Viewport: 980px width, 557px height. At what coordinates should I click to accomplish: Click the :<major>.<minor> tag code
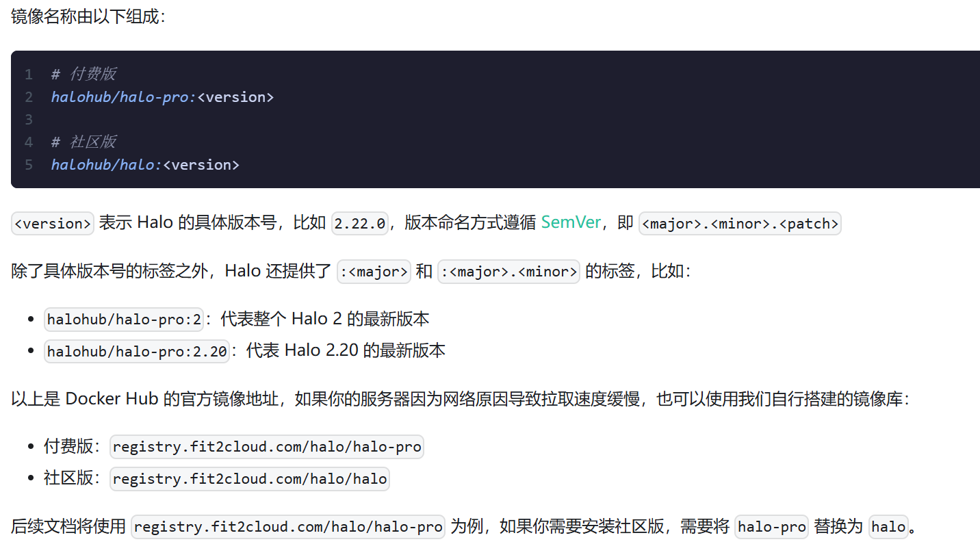(508, 272)
